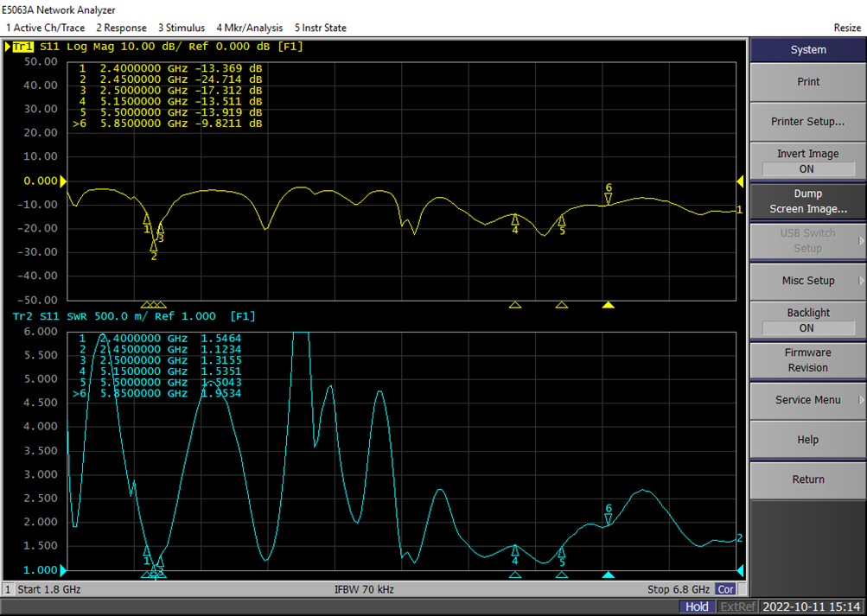The image size is (867, 616).
Task: Click the Tr1 trace end label 1
Action: pos(740,210)
